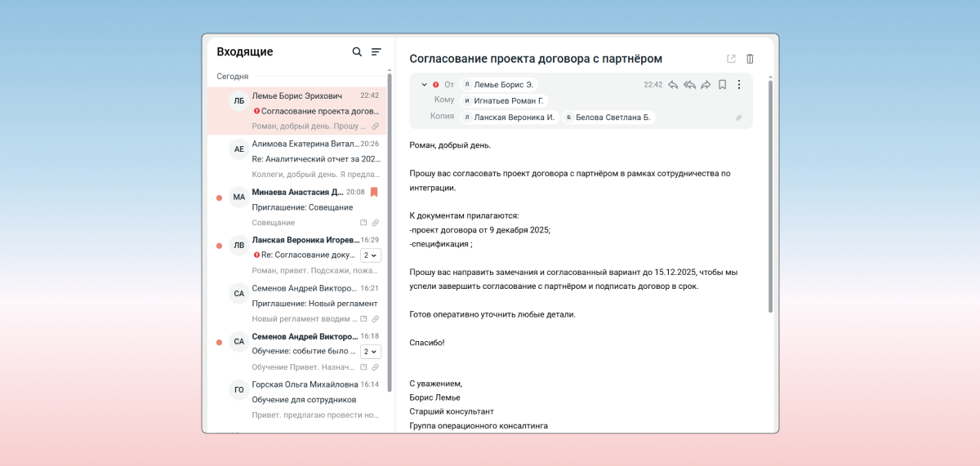Open the inbox sort and filter menu

(x=376, y=52)
